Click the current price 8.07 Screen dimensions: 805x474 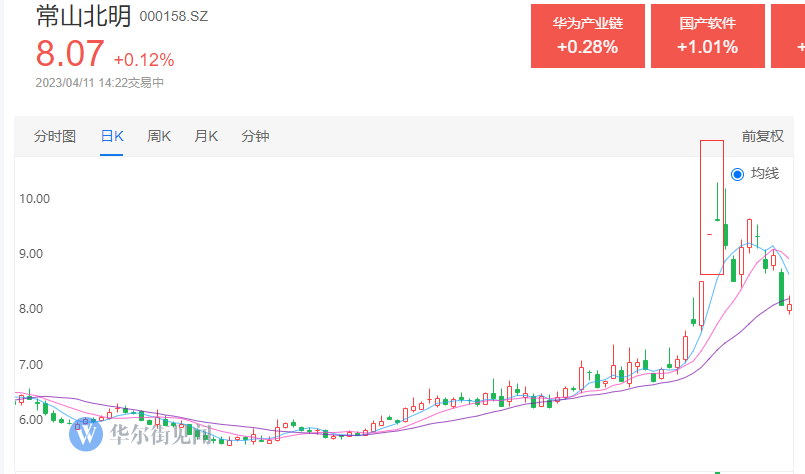click(70, 53)
